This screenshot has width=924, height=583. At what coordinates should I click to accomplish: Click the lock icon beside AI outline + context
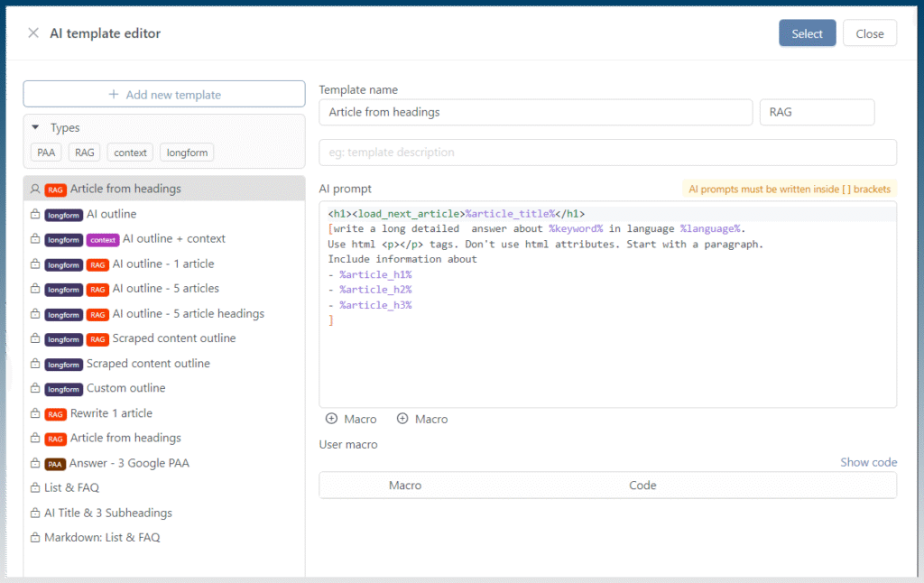click(35, 239)
